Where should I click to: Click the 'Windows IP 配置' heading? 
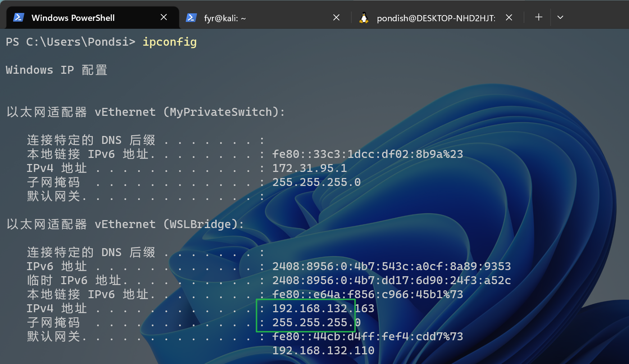click(56, 70)
